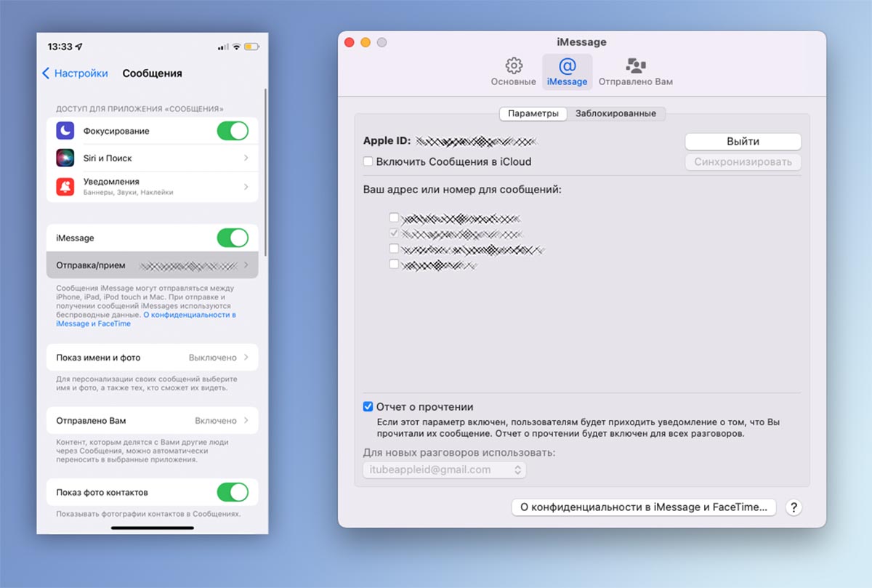
Task: Tap the Siri и Поиск icon
Action: (x=65, y=158)
